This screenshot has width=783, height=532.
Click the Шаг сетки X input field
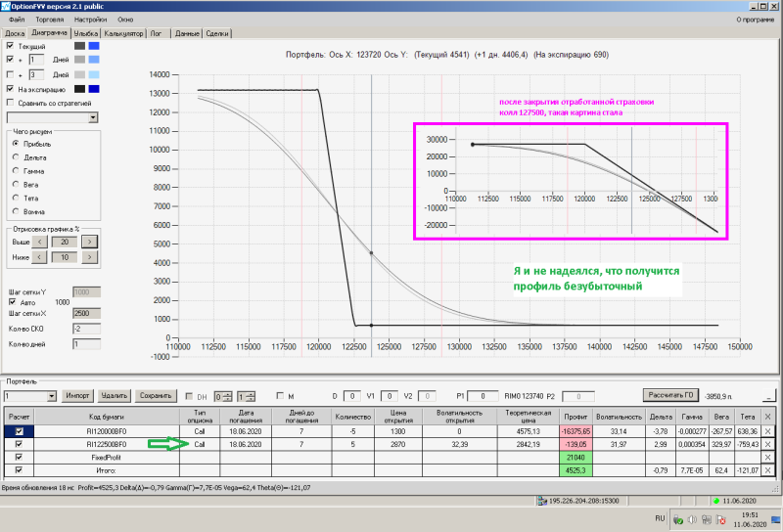tap(86, 313)
